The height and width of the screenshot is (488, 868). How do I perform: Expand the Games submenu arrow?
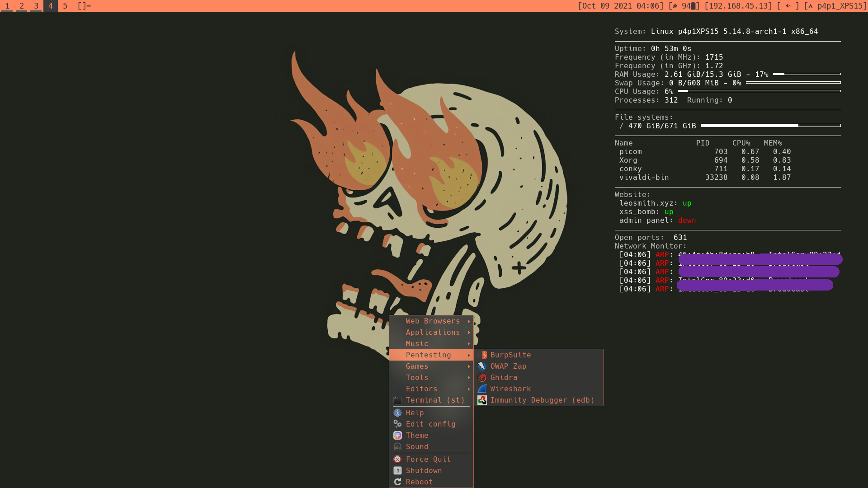(469, 366)
